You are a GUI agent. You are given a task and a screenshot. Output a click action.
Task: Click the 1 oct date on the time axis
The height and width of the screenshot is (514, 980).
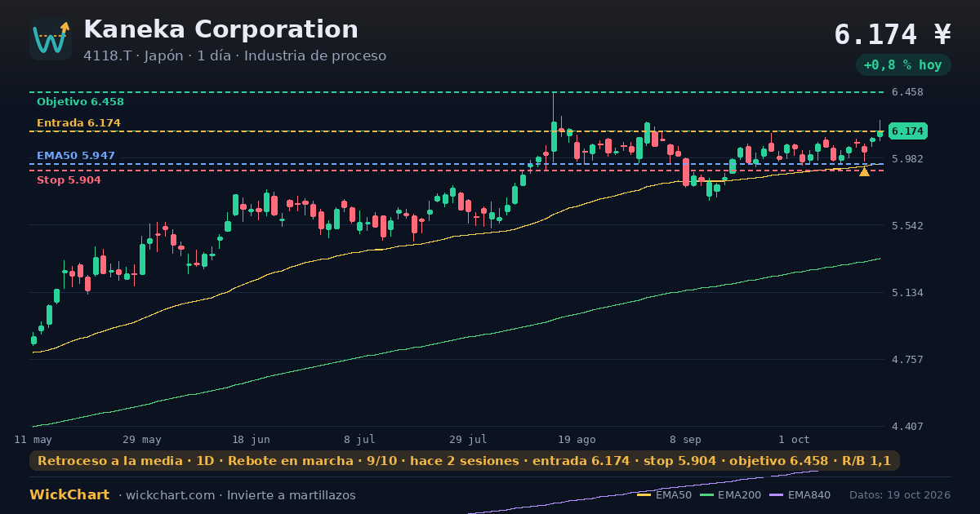pos(794,439)
